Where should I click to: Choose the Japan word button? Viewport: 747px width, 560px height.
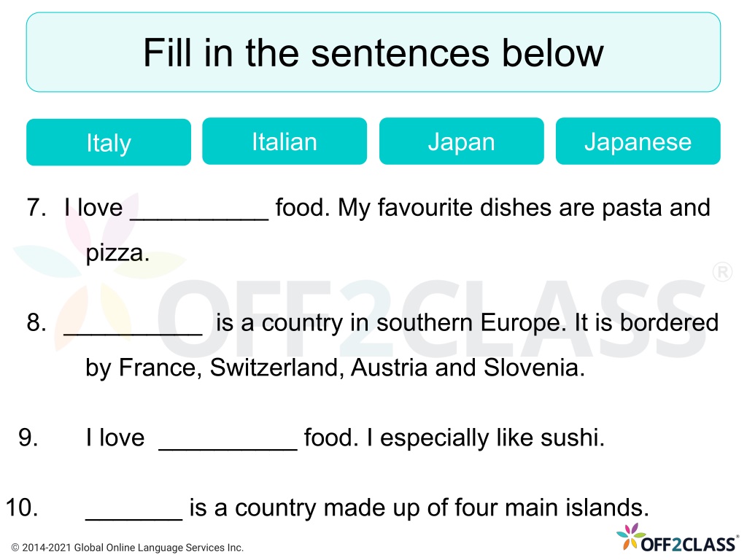pyautogui.click(x=461, y=141)
